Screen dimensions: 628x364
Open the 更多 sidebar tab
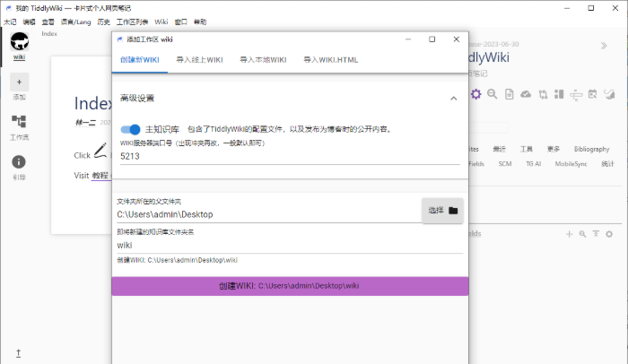click(x=554, y=149)
